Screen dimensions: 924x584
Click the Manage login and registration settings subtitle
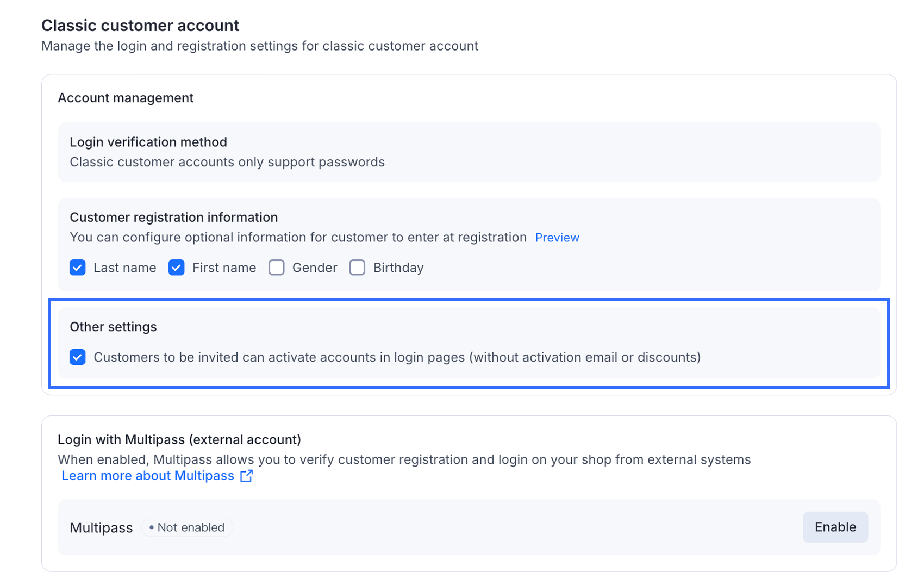(260, 46)
